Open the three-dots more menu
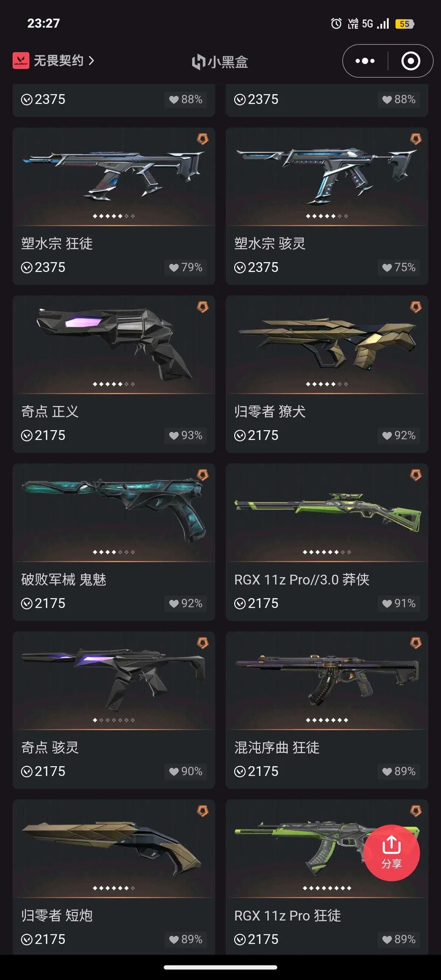Image resolution: width=441 pixels, height=980 pixels. pos(365,61)
